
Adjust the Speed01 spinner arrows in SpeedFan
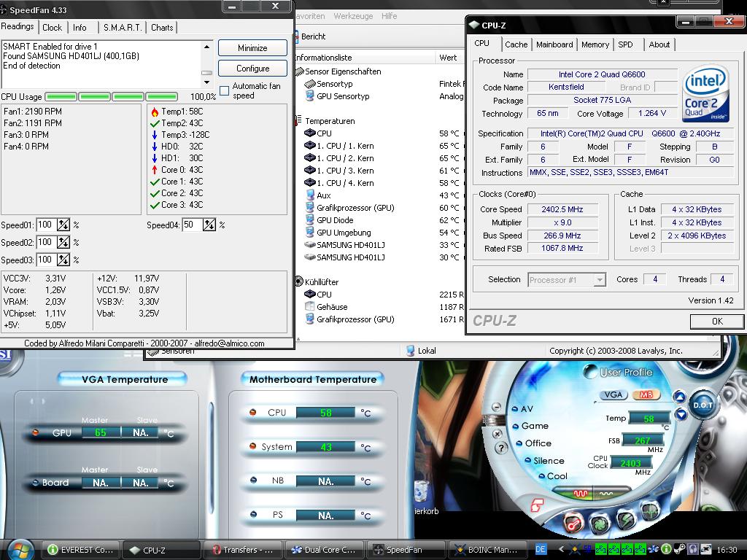coord(63,225)
